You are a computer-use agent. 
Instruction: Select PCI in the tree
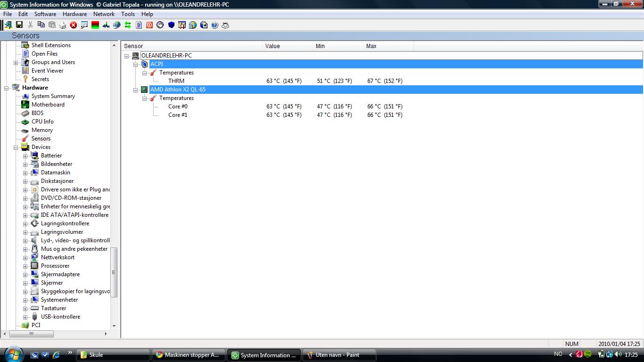click(x=36, y=325)
